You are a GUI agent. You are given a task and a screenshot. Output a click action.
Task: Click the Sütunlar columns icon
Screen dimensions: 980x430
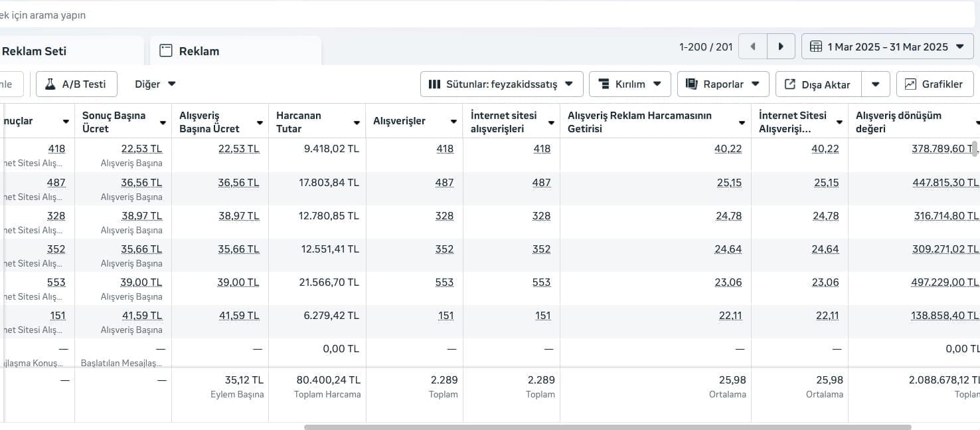(x=435, y=84)
